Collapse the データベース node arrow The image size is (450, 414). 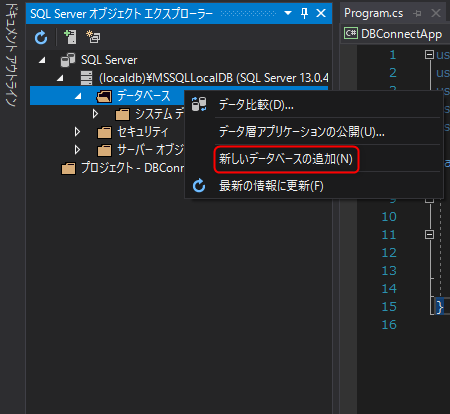78,96
